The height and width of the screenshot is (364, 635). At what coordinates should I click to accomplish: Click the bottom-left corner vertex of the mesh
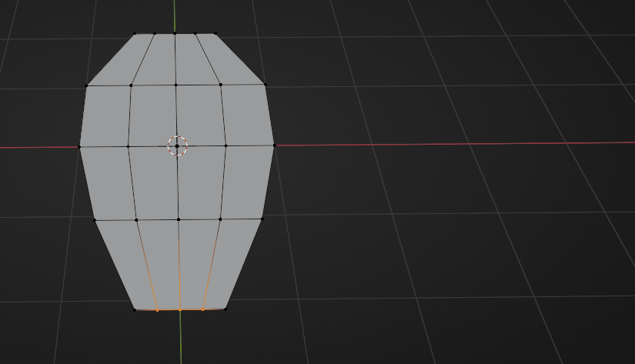(x=135, y=310)
